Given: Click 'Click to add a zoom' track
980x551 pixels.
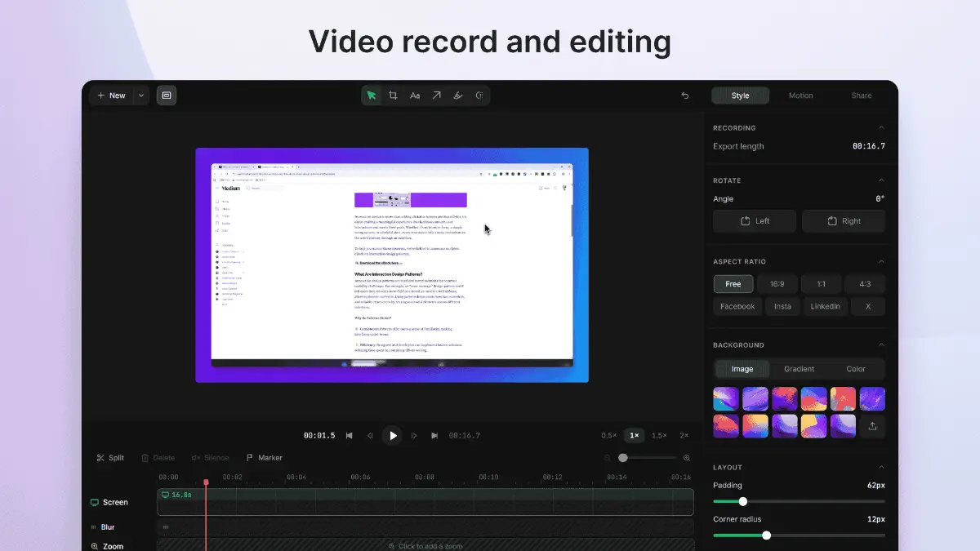Looking at the screenshot, I should (425, 545).
